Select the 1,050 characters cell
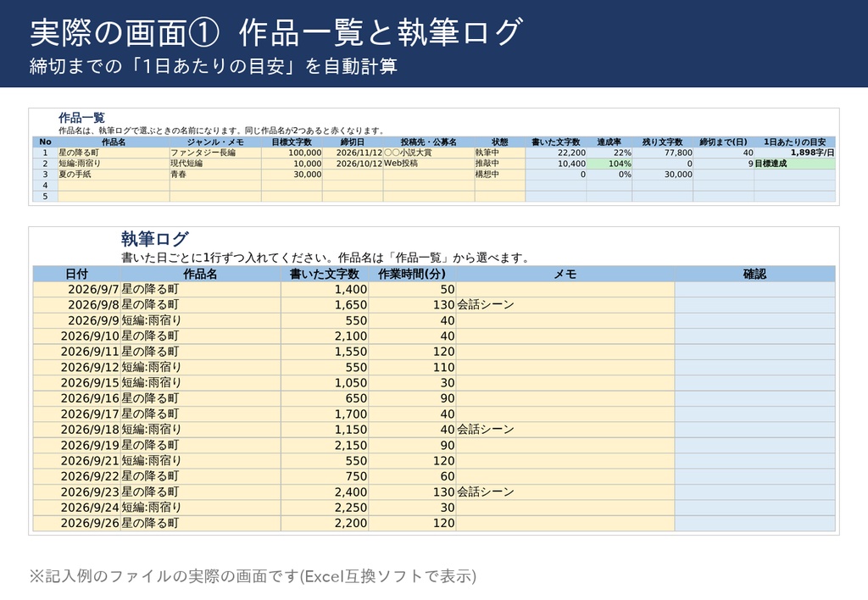 pos(325,383)
